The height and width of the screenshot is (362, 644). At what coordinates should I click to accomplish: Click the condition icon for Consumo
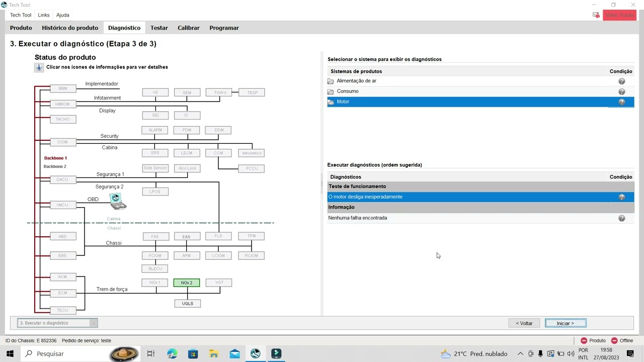click(x=622, y=92)
